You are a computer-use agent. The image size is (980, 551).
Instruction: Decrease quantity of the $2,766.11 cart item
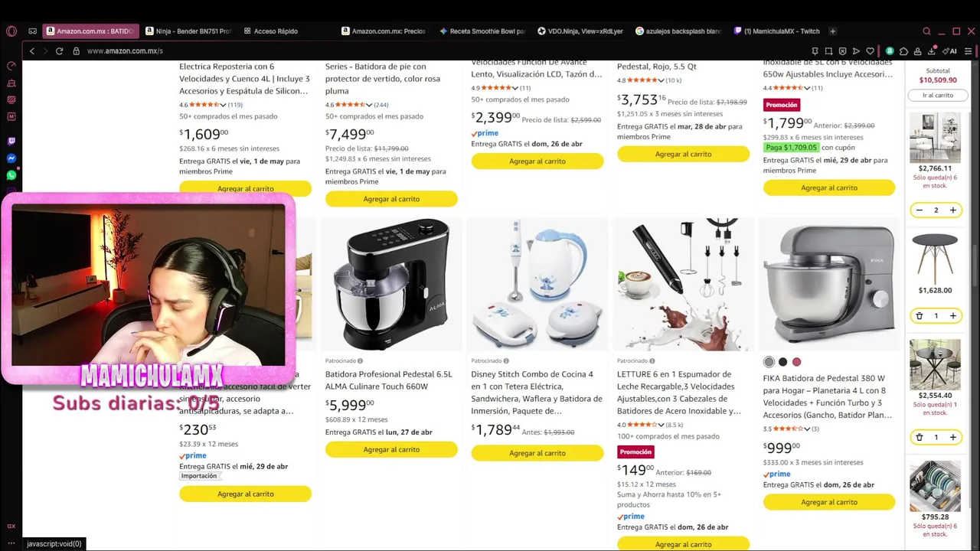[x=919, y=210]
